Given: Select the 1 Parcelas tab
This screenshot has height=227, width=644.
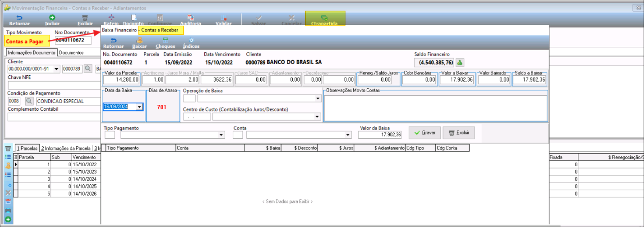Looking at the screenshot, I should (27, 148).
